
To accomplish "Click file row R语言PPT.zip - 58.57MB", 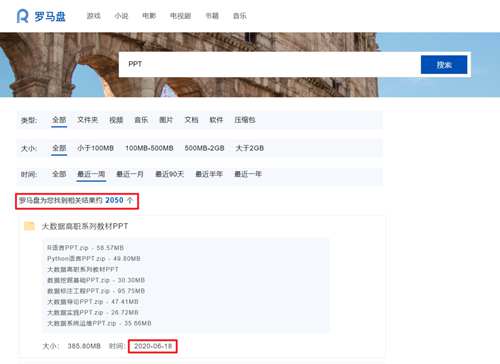I will click(85, 248).
